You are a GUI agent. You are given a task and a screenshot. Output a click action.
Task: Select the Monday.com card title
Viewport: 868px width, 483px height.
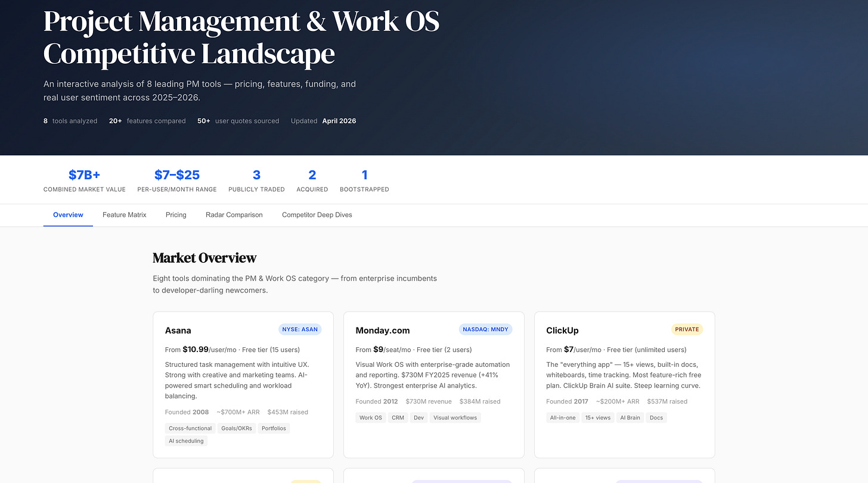383,331
